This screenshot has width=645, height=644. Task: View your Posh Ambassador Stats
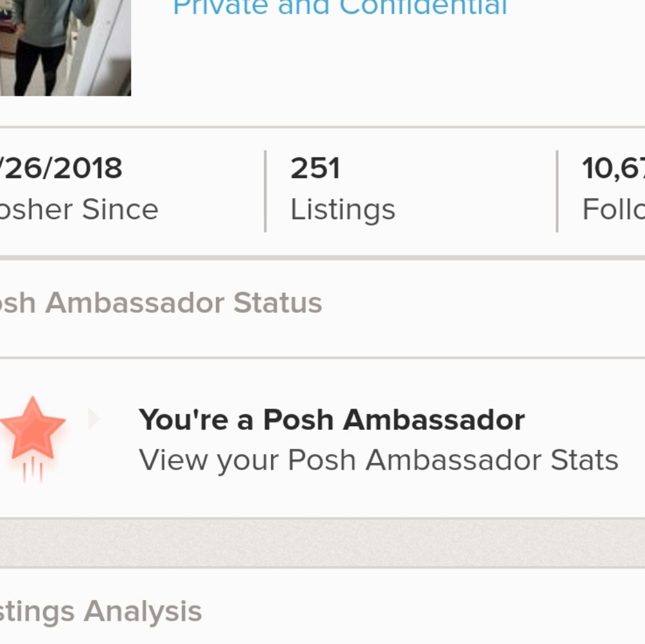tap(379, 460)
